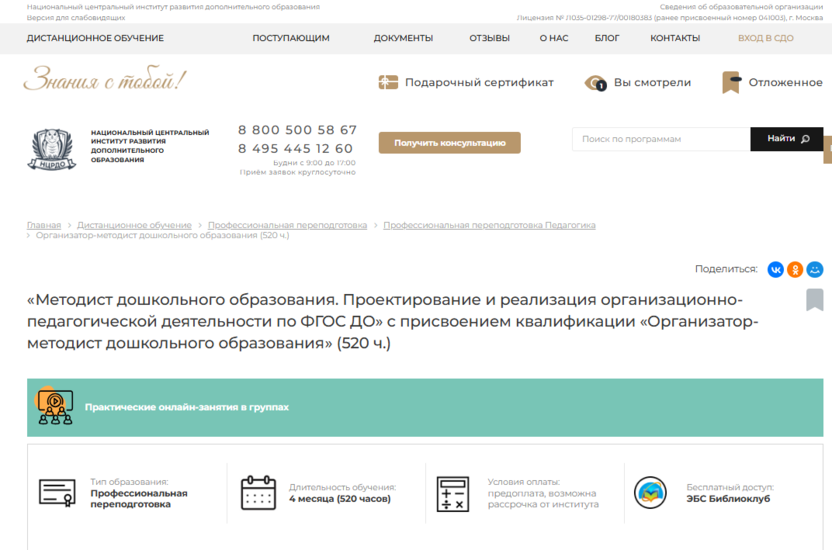Click the institute name next to logo
The height and width of the screenshot is (550, 832).
[x=150, y=146]
